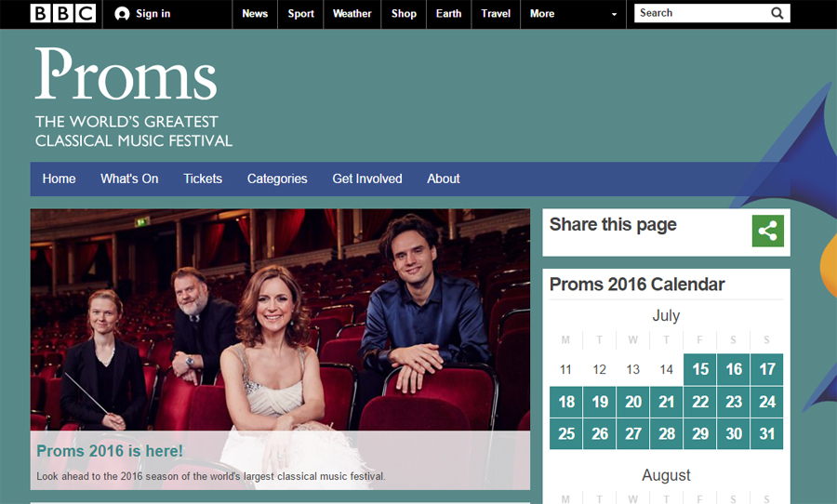Click the 'Share this page' heading
The height and width of the screenshot is (504, 837).
point(613,225)
